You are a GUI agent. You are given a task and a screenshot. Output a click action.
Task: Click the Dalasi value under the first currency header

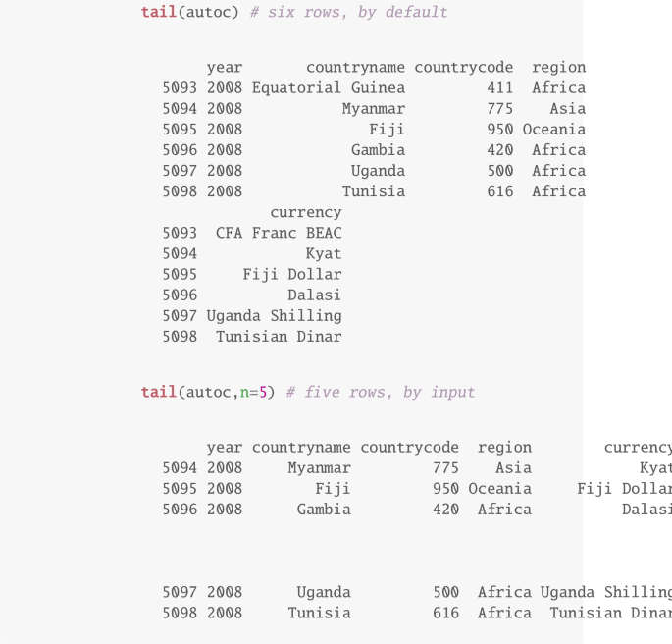tap(314, 295)
